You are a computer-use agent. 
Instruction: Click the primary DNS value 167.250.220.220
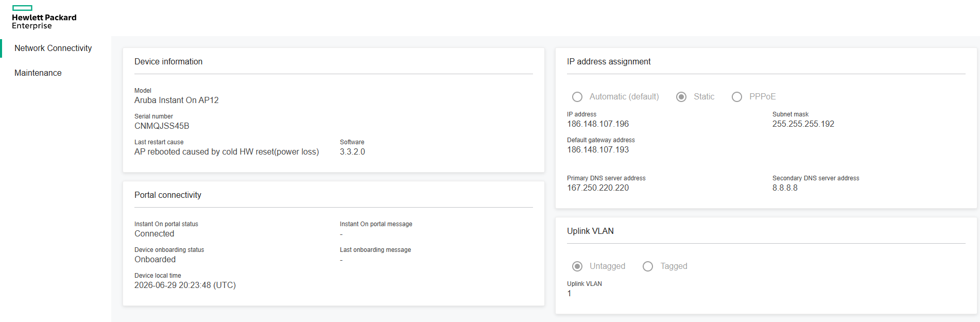598,188
